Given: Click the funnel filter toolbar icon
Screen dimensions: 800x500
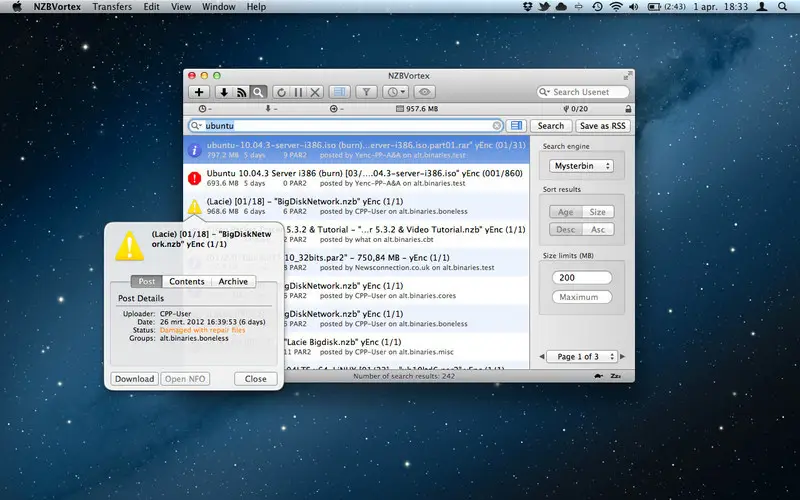Looking at the screenshot, I should pyautogui.click(x=366, y=92).
